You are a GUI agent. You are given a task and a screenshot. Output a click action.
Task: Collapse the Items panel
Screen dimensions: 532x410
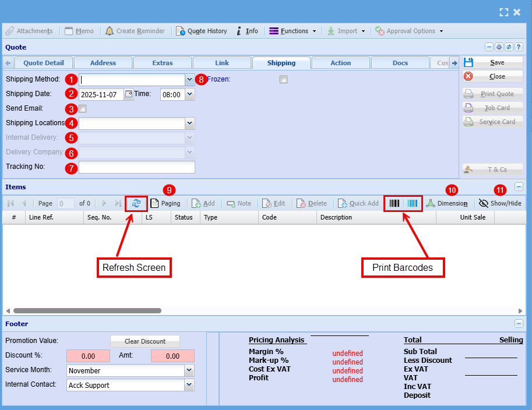point(519,187)
